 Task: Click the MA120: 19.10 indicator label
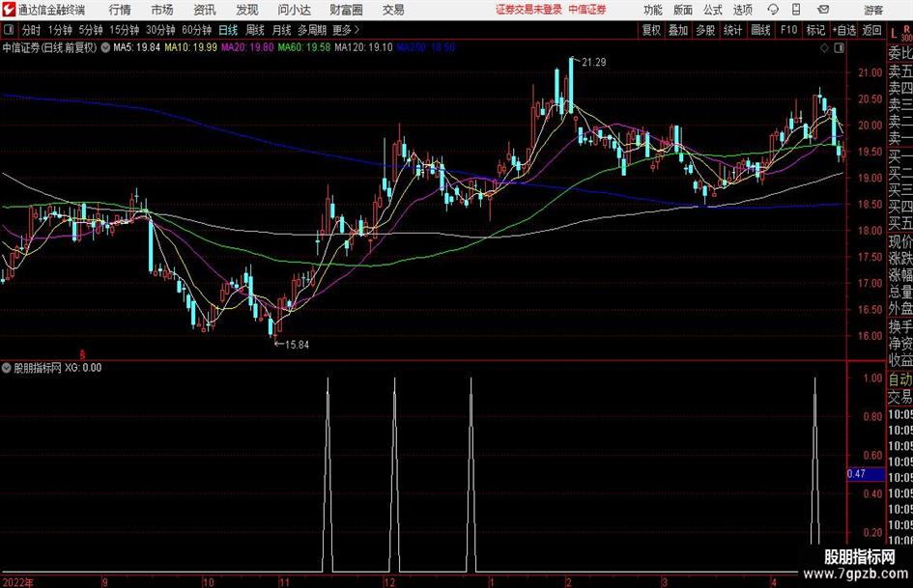click(x=364, y=47)
